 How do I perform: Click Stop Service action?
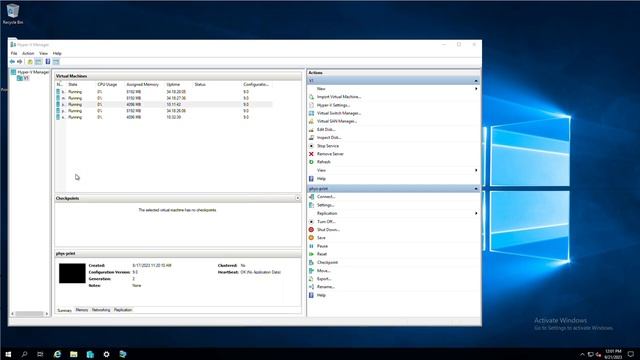pos(328,146)
